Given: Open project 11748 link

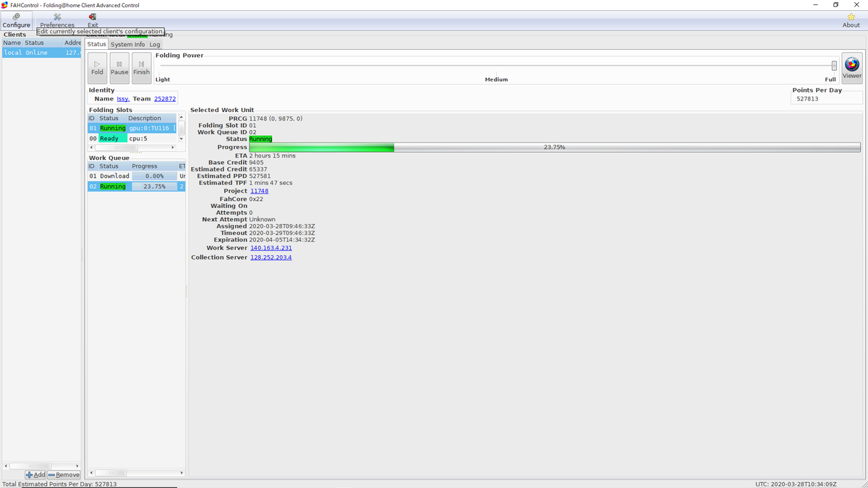Looking at the screenshot, I should click(259, 191).
